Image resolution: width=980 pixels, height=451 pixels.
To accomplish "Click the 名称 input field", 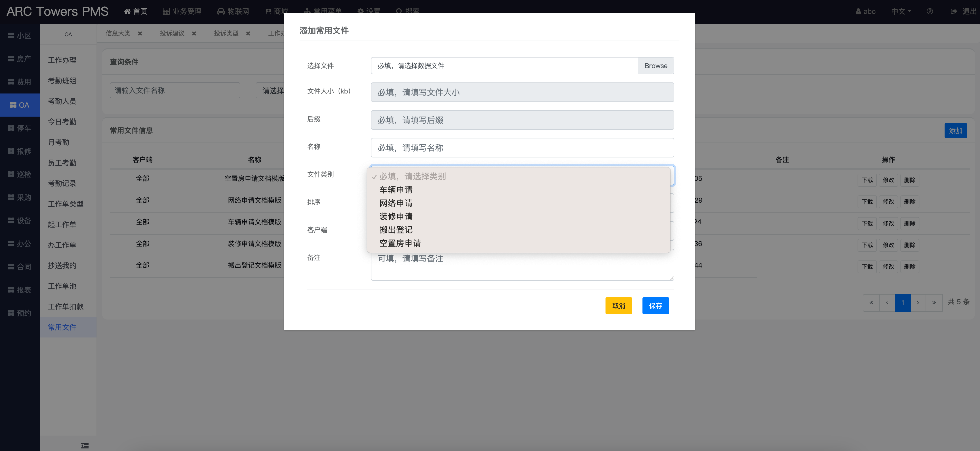I will 522,148.
